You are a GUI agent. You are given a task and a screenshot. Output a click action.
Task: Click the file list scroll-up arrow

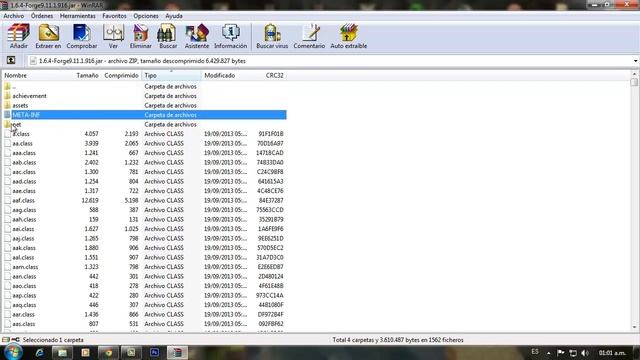[x=634, y=74]
